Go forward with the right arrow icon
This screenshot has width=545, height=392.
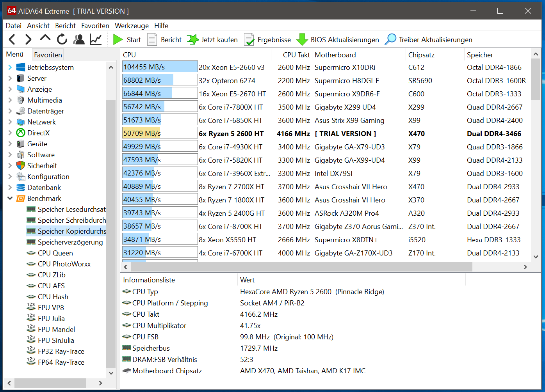click(28, 39)
